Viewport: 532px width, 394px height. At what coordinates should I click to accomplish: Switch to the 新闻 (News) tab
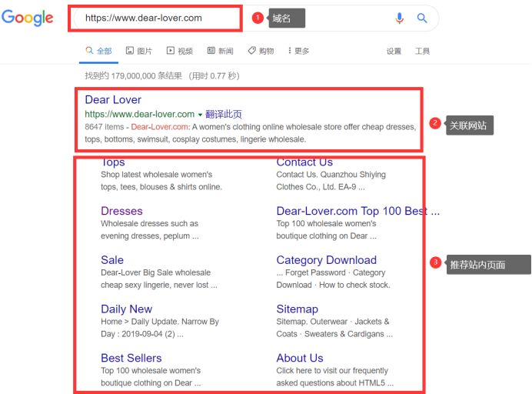(x=221, y=51)
